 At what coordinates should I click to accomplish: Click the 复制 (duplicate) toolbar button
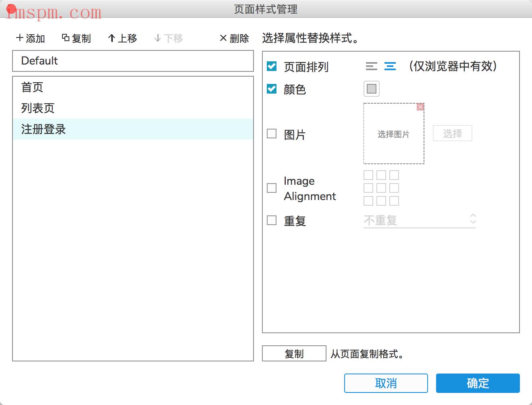click(x=76, y=38)
